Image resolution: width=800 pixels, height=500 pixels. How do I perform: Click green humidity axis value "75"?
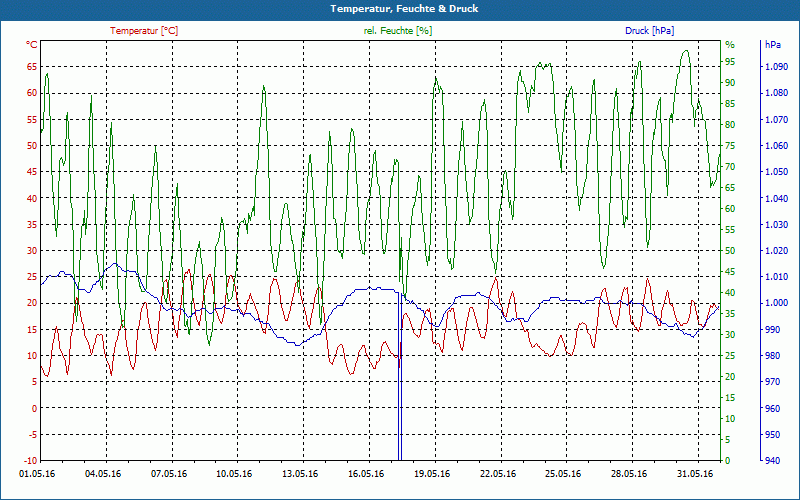pos(730,146)
